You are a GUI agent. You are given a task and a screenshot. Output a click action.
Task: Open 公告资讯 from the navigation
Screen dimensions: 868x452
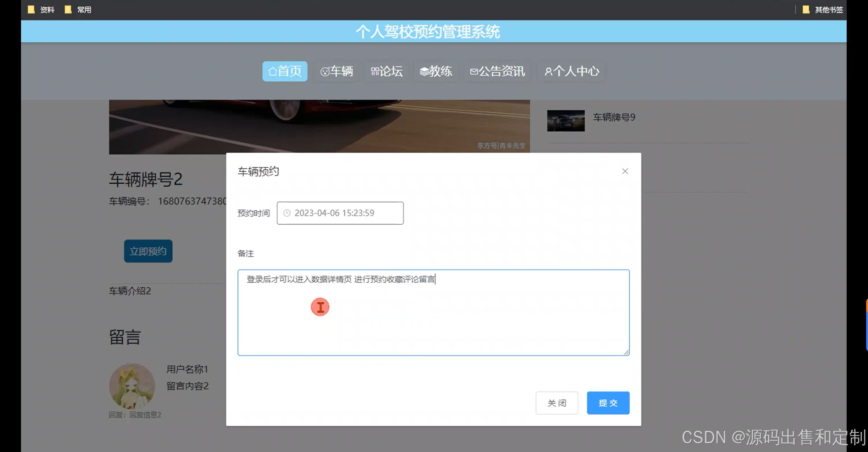point(497,71)
